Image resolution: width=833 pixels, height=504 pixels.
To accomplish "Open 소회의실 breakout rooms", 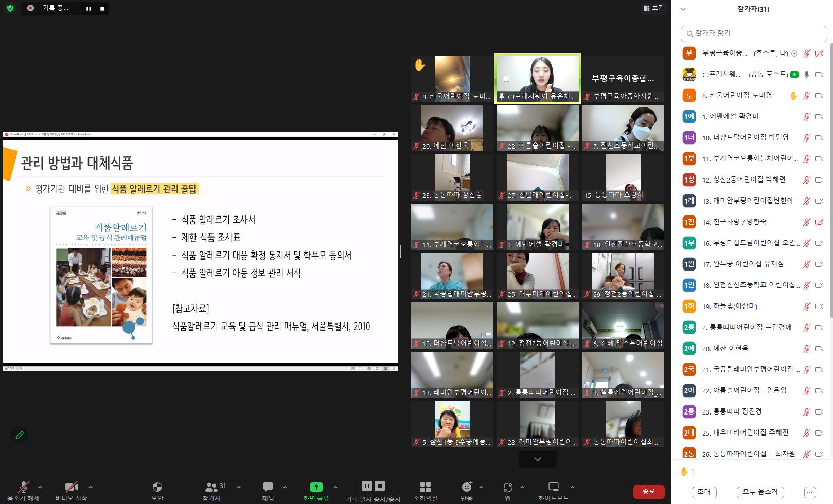I will (x=425, y=491).
